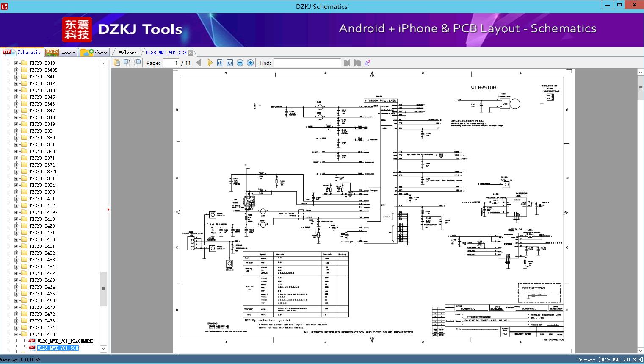
Task: Click the Find text field
Action: (307, 63)
